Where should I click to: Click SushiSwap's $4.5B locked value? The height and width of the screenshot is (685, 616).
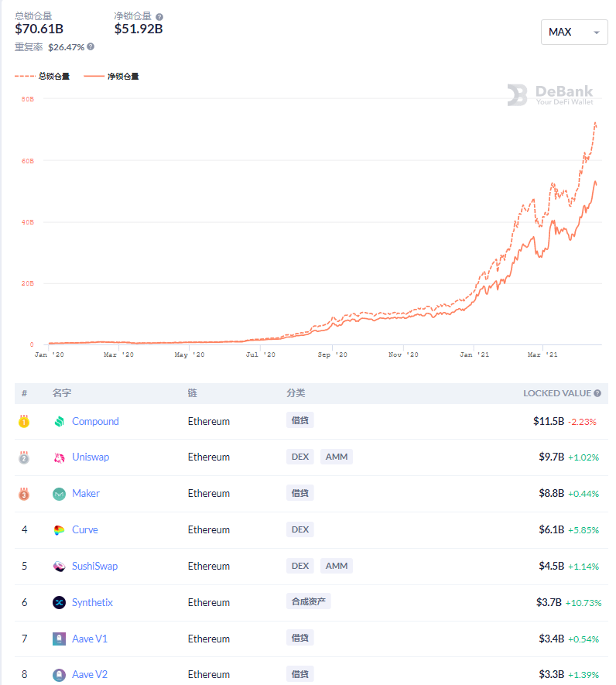pyautogui.click(x=551, y=566)
